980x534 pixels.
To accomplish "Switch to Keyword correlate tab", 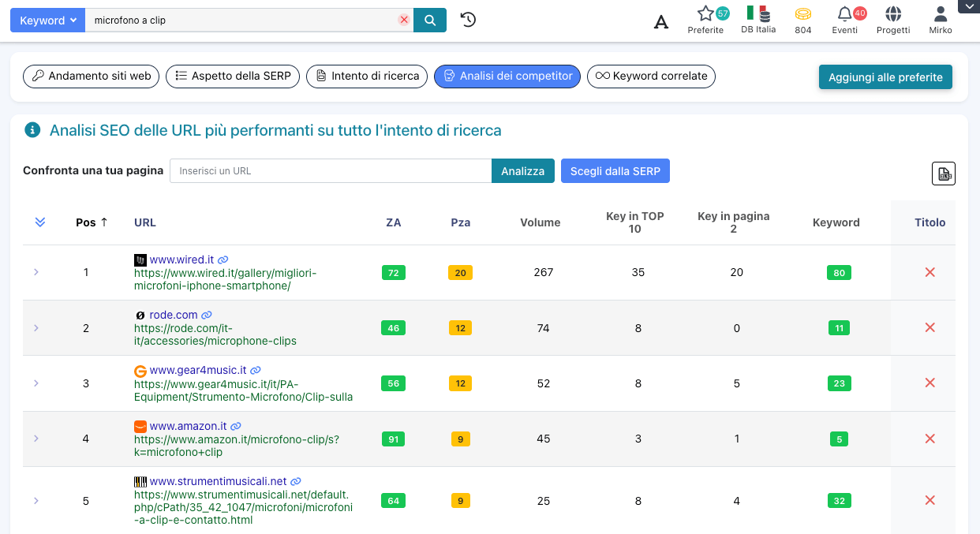I will (x=651, y=77).
